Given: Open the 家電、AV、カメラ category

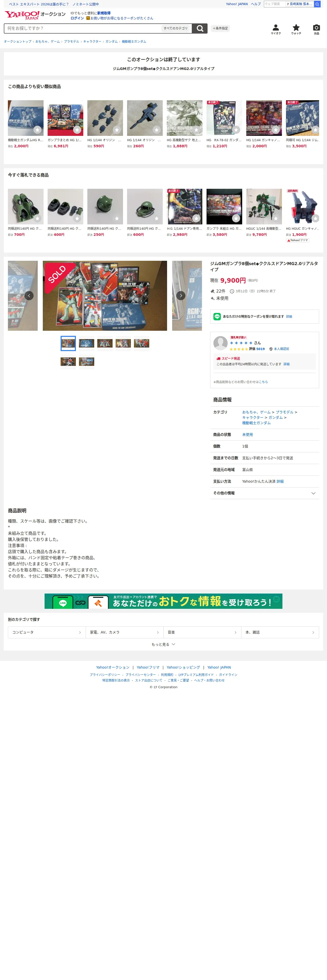Looking at the screenshot, I should click(125, 632).
